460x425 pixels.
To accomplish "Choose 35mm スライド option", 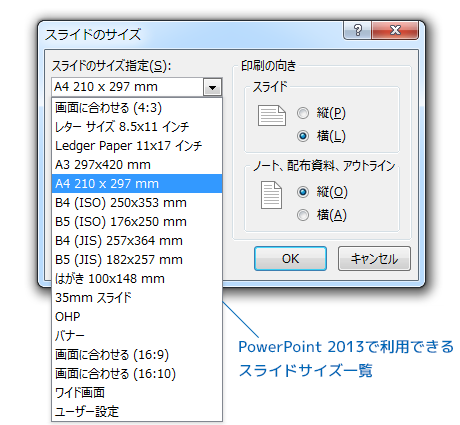I will click(x=137, y=298).
